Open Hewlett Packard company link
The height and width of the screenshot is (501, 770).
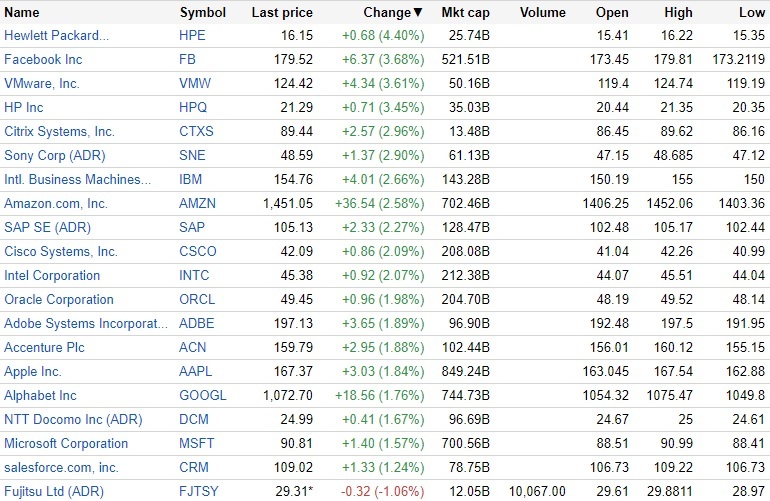57,36
